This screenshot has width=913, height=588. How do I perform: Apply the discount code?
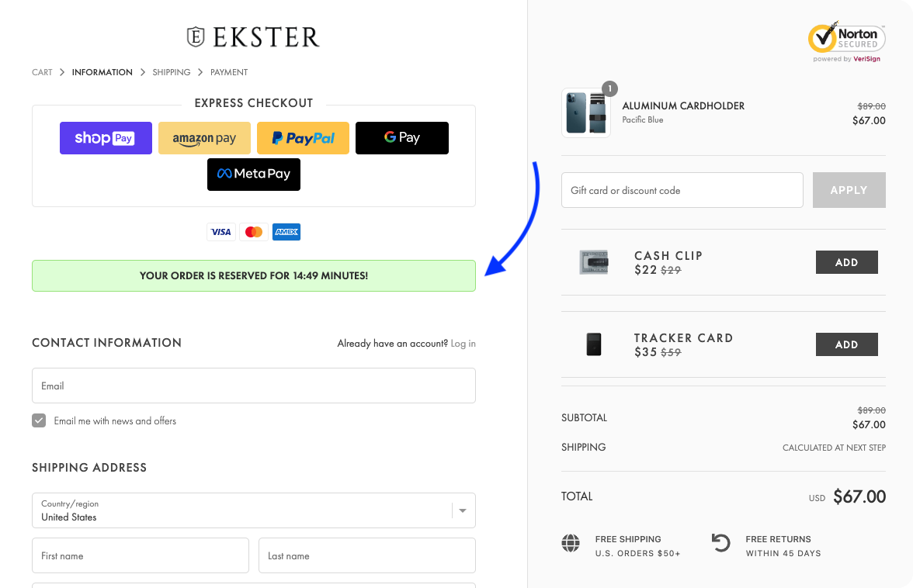(849, 190)
